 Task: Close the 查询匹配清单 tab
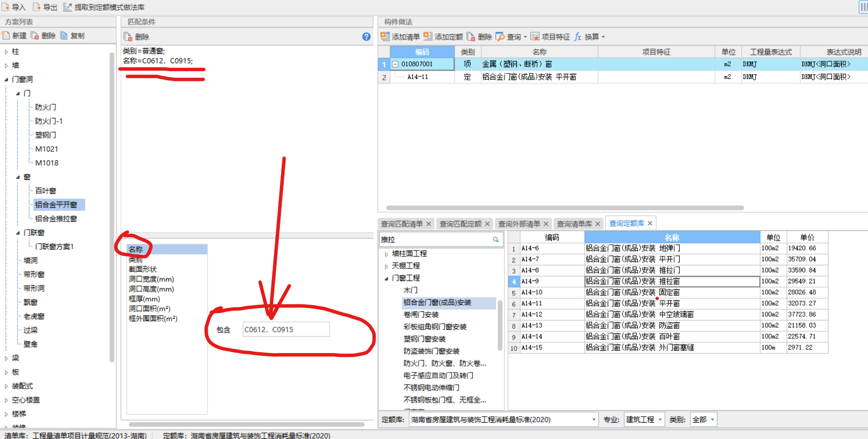click(x=429, y=224)
